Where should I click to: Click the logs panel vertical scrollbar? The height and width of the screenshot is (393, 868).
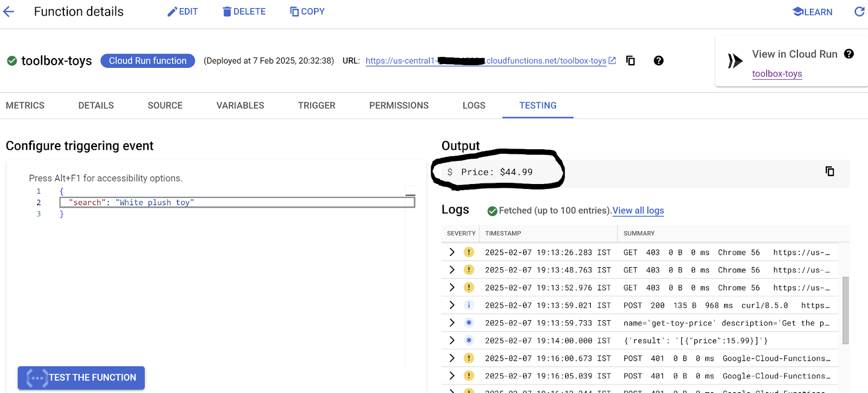(845, 310)
